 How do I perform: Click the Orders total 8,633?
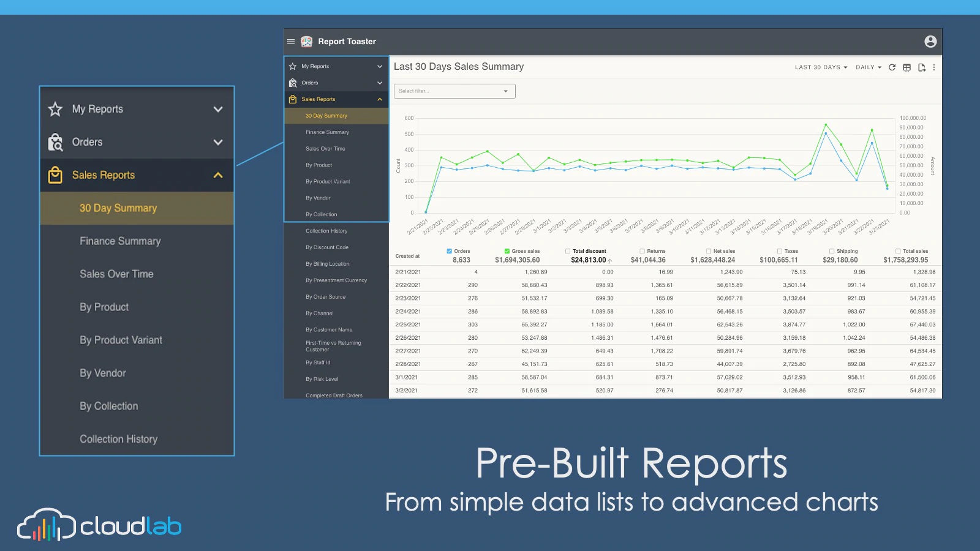click(x=461, y=260)
